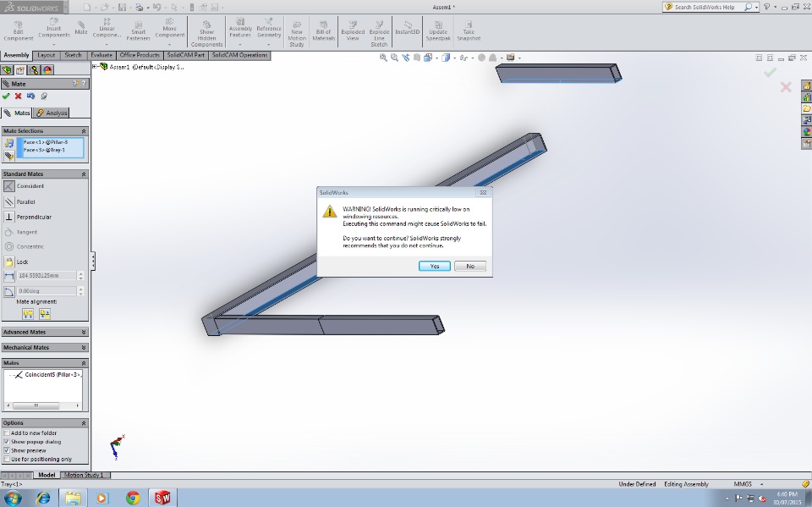Toggle the Angle mate icon
Screen dimensions: 812x507
8,291
